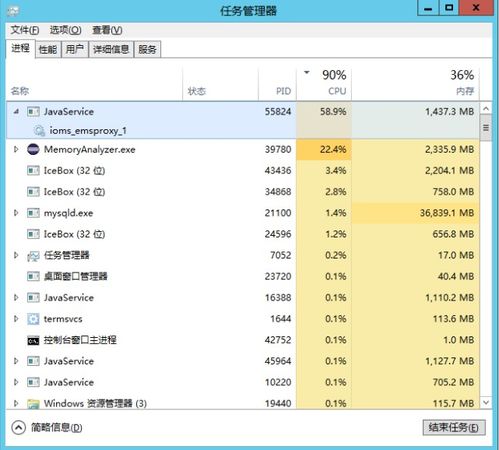Expand the 任务管理器 process row
499x450 pixels.
point(16,255)
